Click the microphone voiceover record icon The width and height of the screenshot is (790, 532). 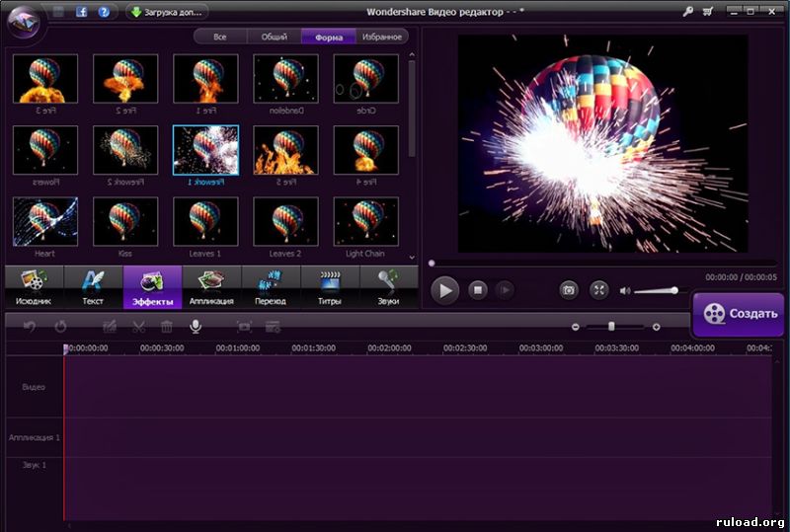click(x=196, y=327)
